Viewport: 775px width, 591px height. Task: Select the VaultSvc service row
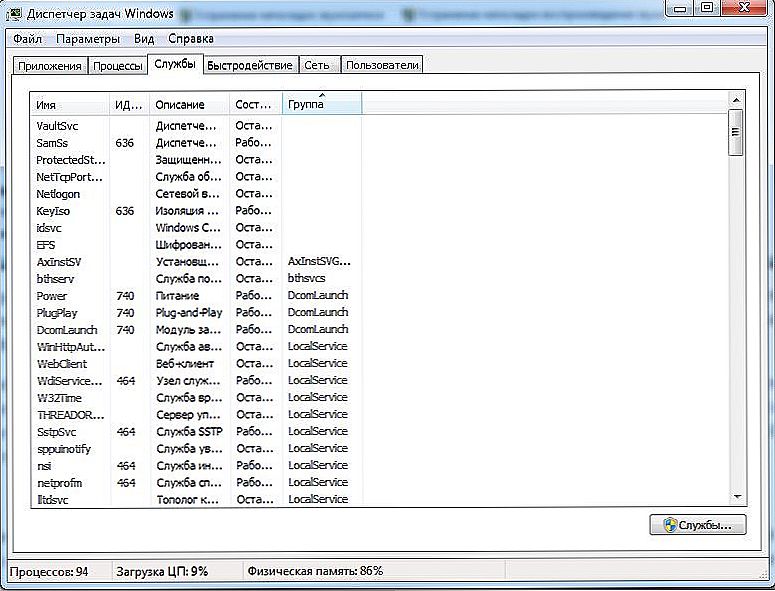click(x=196, y=126)
